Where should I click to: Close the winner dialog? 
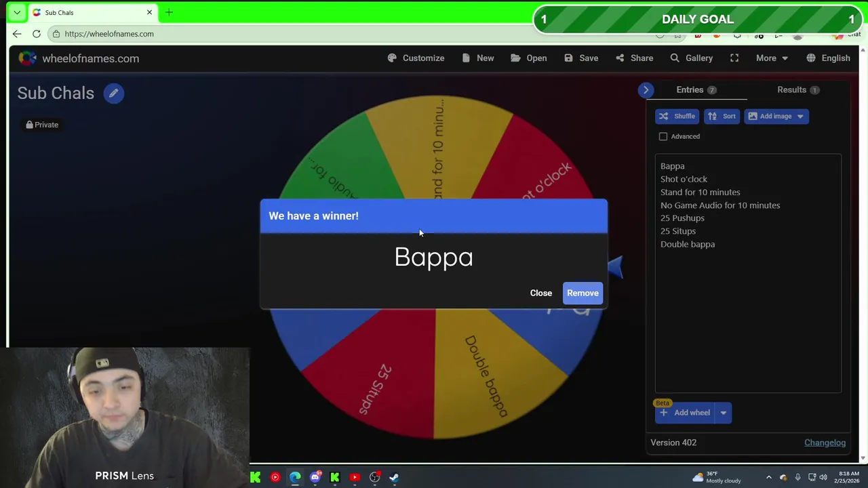tap(541, 293)
